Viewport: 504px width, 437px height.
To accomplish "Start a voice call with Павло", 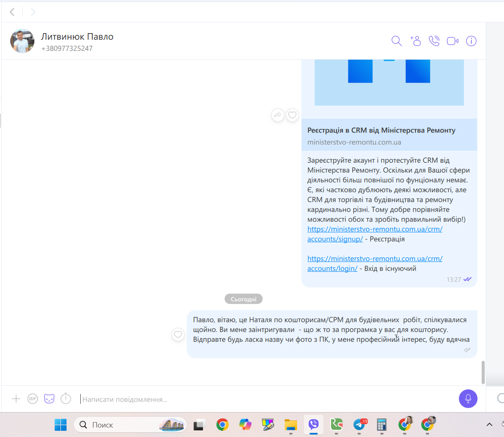I will (x=434, y=41).
